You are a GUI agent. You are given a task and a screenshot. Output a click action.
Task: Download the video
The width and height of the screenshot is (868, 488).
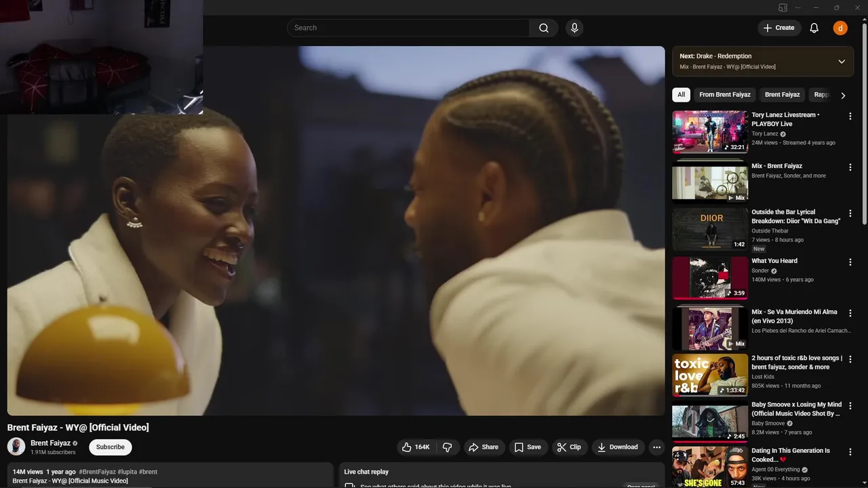click(x=617, y=447)
